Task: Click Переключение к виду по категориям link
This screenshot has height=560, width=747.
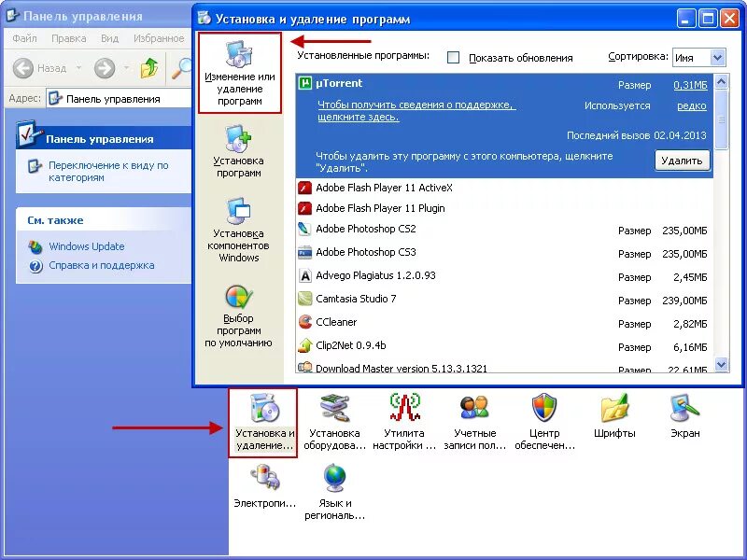Action: coord(108,172)
